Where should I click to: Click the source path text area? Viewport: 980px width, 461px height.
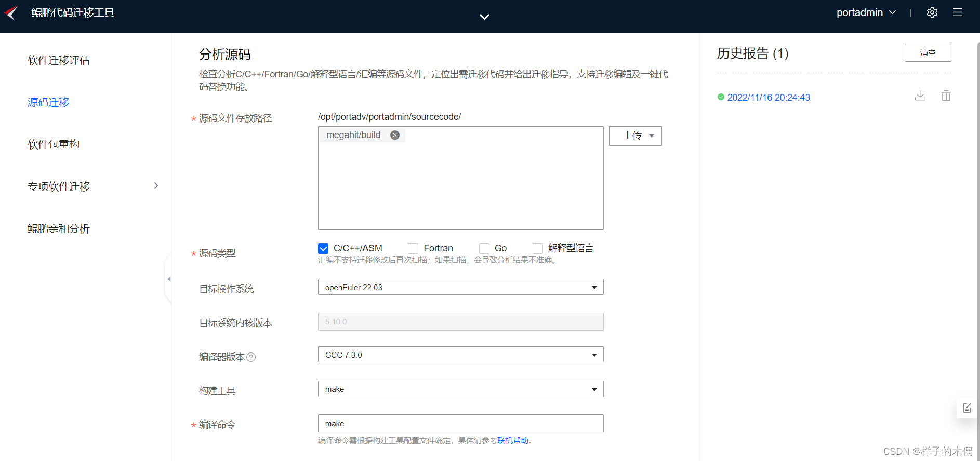point(461,178)
